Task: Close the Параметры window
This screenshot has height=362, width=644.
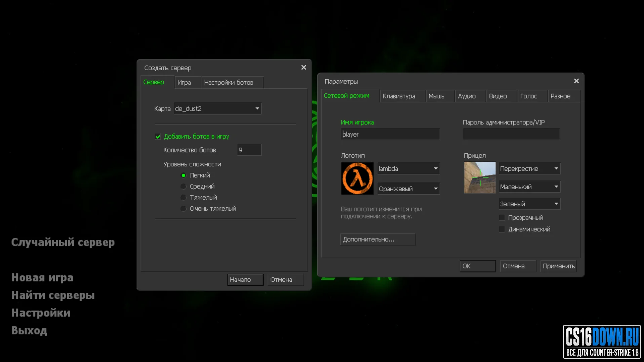Action: coord(576,81)
